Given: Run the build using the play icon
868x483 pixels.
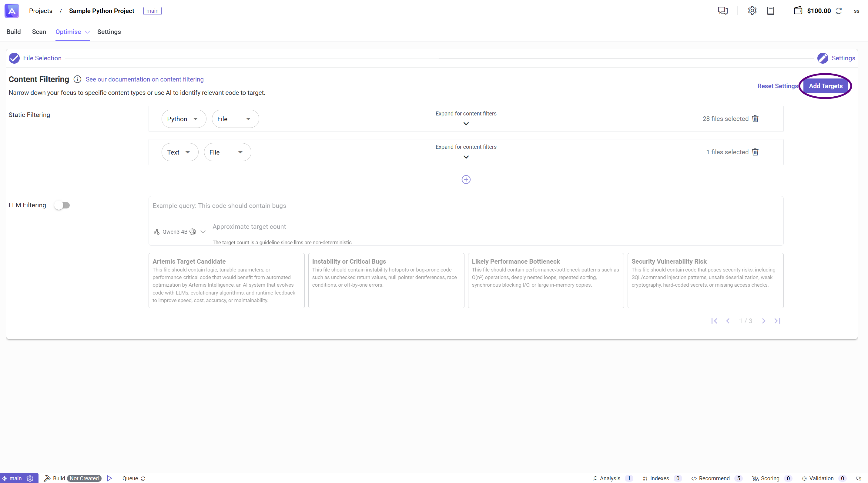Looking at the screenshot, I should [x=109, y=478].
